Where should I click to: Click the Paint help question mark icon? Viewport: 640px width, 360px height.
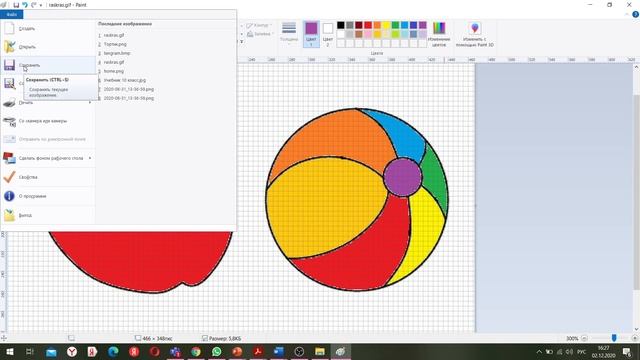[636, 14]
